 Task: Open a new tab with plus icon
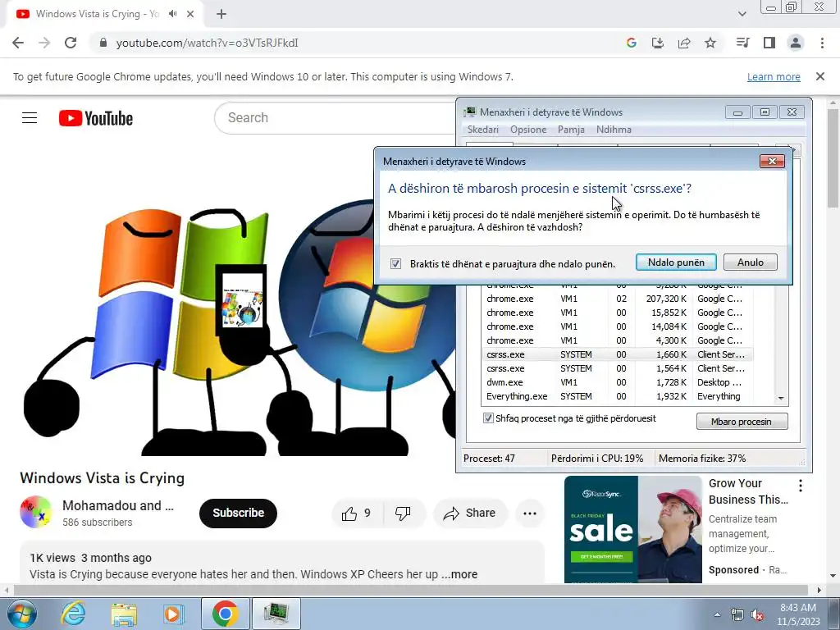221,14
